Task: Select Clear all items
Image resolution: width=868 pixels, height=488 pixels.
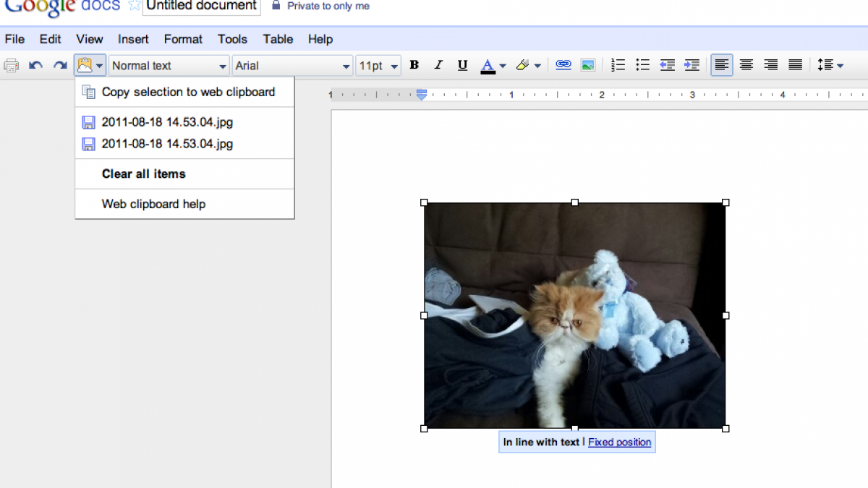Action: [143, 174]
